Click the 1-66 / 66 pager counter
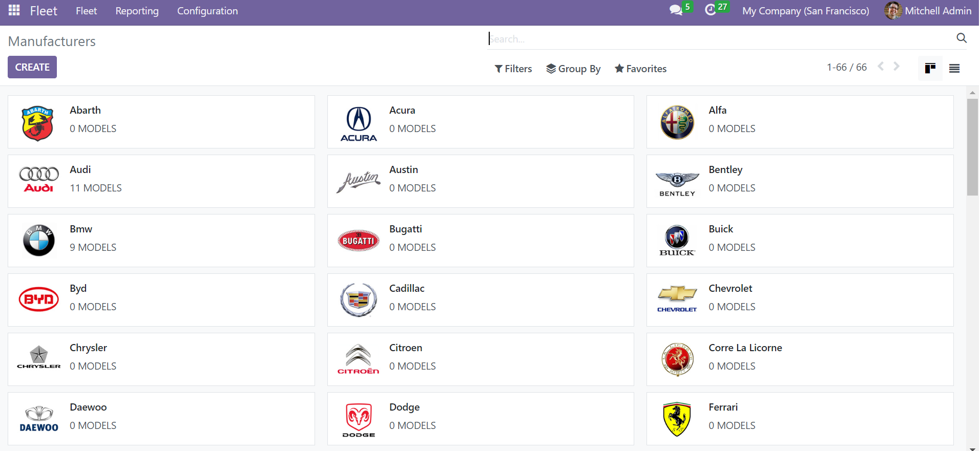The height and width of the screenshot is (451, 980). 846,67
